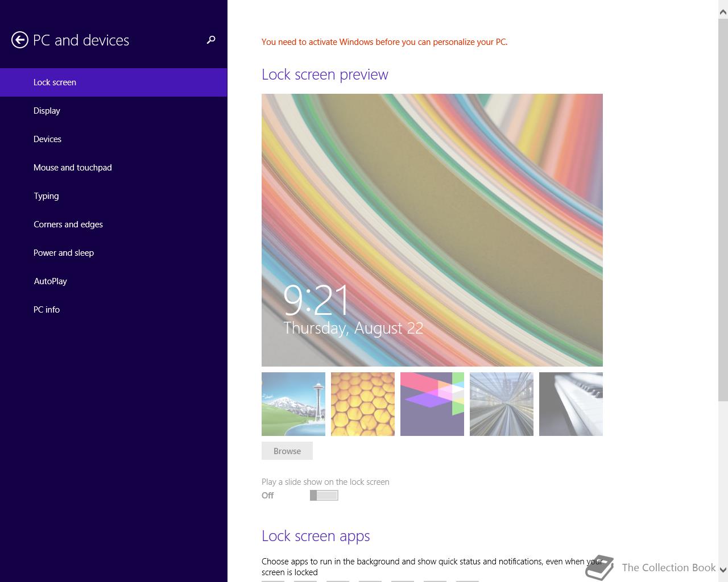Click the scrollbar up arrow
Viewport: 728px width, 582px height.
(x=723, y=12)
